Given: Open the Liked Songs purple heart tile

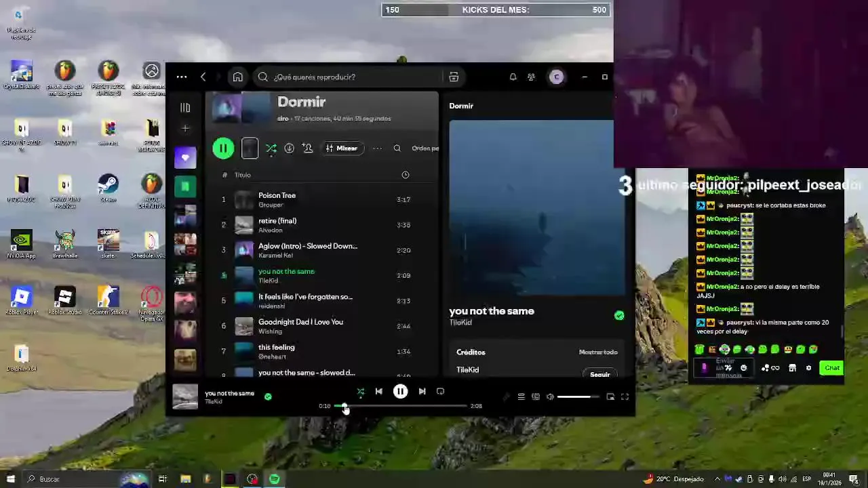Looking at the screenshot, I should point(185,157).
